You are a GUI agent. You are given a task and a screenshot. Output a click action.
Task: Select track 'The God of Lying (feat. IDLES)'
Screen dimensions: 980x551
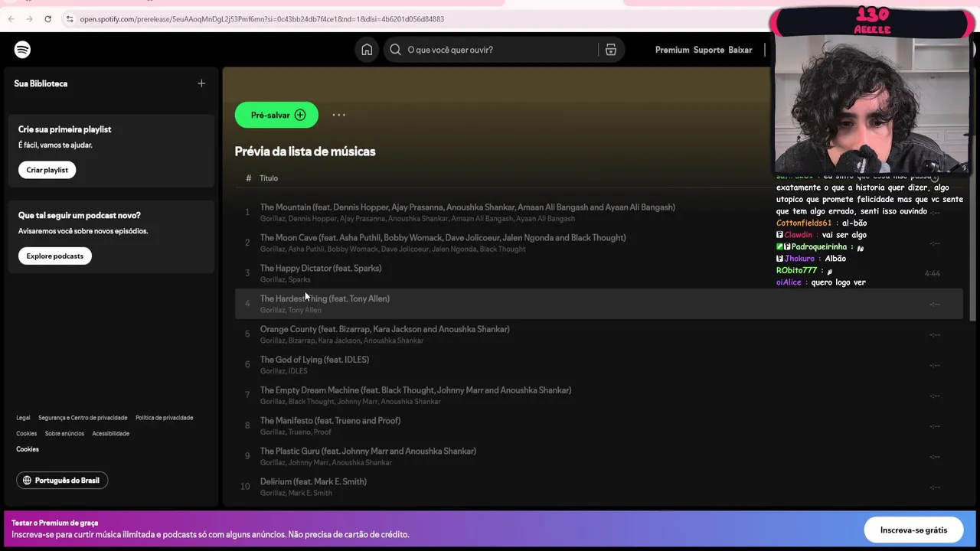pyautogui.click(x=314, y=360)
